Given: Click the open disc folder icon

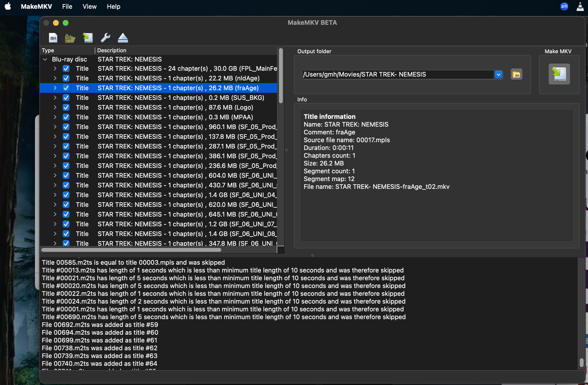Looking at the screenshot, I should coord(70,38).
